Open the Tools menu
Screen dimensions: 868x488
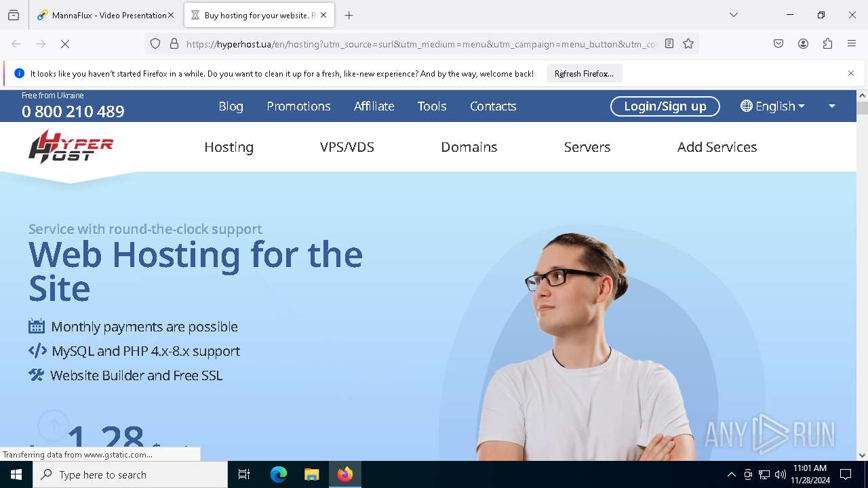[432, 106]
